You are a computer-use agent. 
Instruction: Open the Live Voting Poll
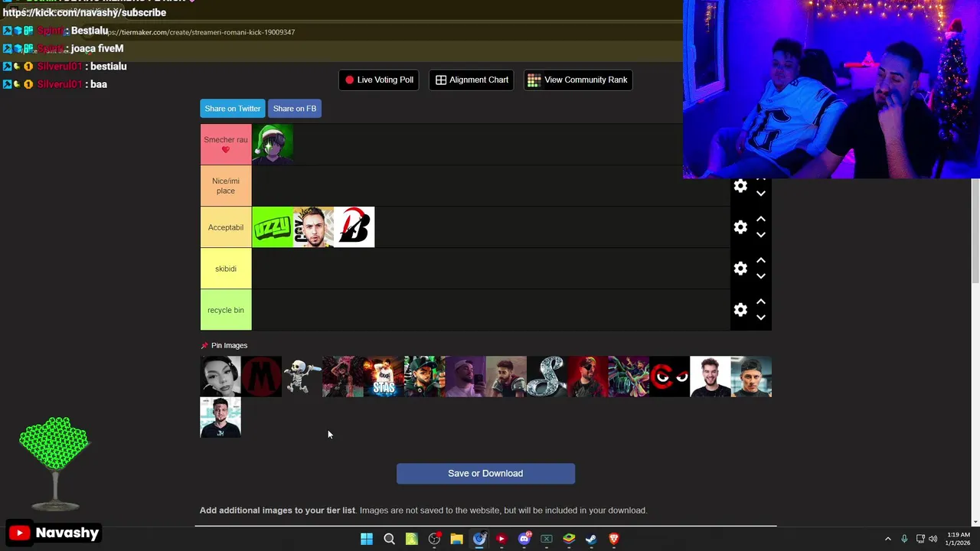[x=379, y=80]
